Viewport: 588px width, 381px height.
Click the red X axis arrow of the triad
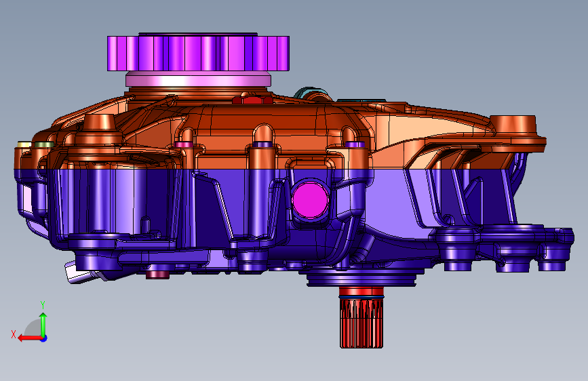tap(30, 338)
